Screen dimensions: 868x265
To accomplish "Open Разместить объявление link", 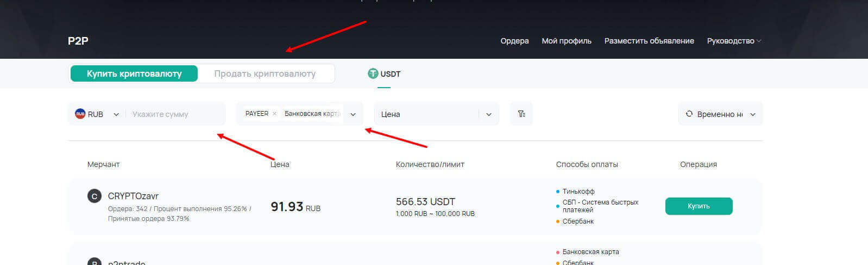I will coord(649,41).
